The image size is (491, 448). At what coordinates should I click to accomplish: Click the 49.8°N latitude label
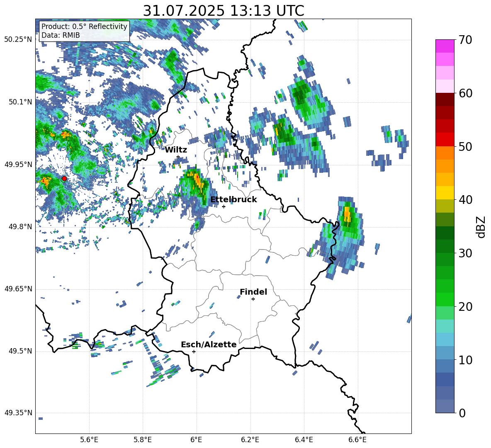point(20,227)
